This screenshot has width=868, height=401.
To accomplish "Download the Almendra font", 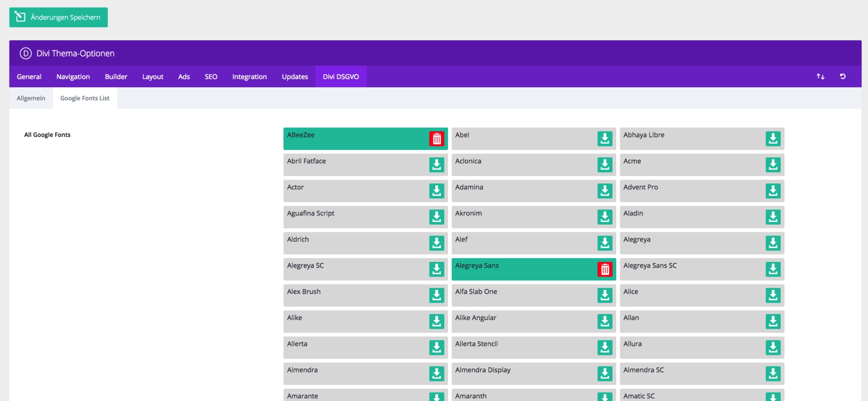I will click(x=437, y=374).
